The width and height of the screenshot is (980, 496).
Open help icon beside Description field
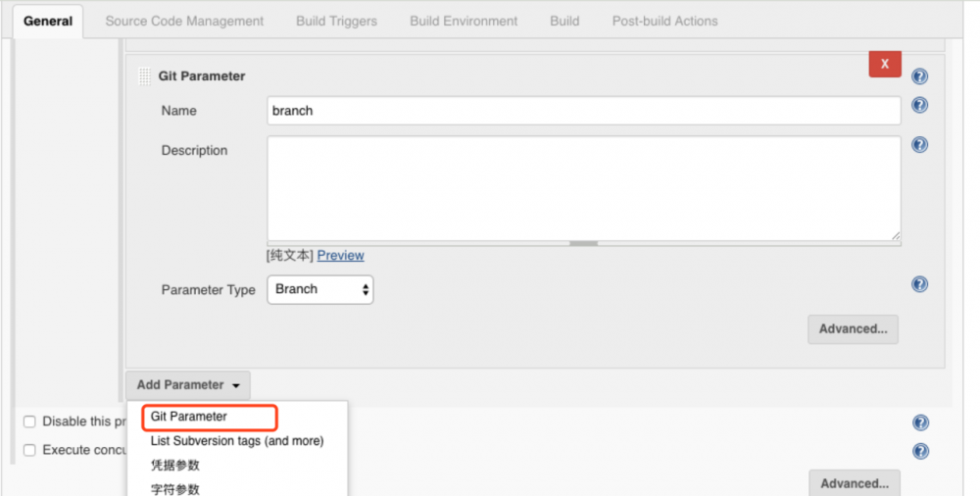point(919,145)
